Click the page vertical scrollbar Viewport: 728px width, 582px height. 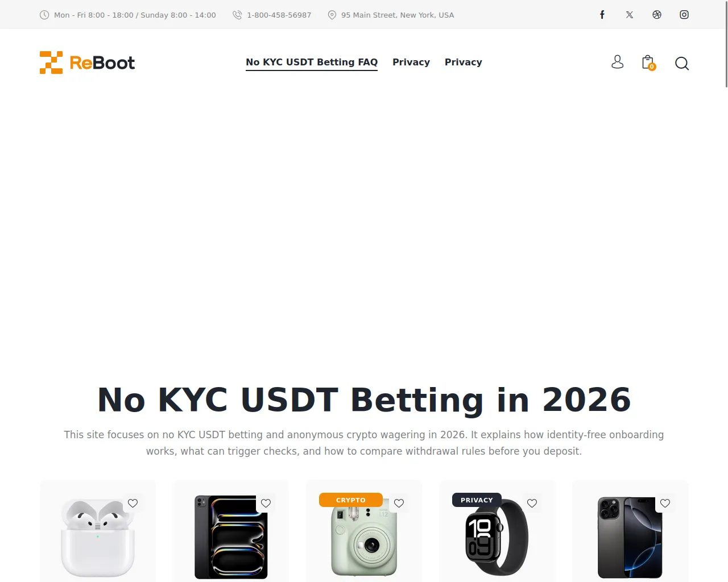(x=726, y=291)
